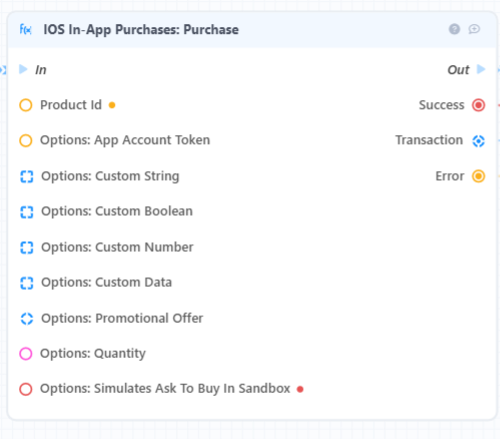
Task: Click the Custom String bracket port icon
Action: [x=27, y=177]
